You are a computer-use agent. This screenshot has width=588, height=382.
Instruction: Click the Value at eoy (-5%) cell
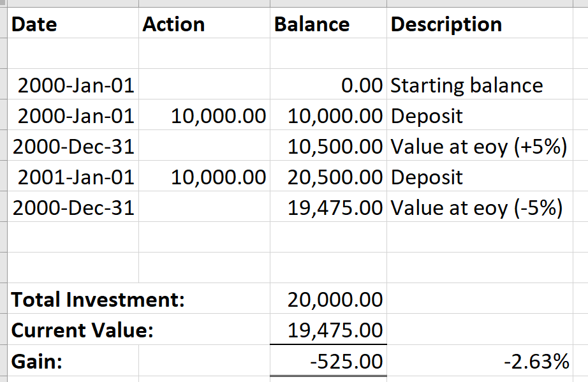pyautogui.click(x=480, y=207)
